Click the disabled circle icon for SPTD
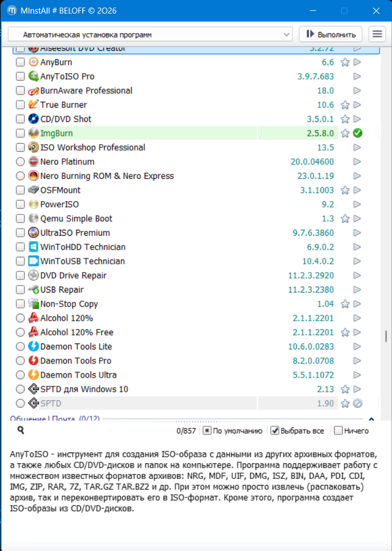The width and height of the screenshot is (392, 551). click(357, 404)
